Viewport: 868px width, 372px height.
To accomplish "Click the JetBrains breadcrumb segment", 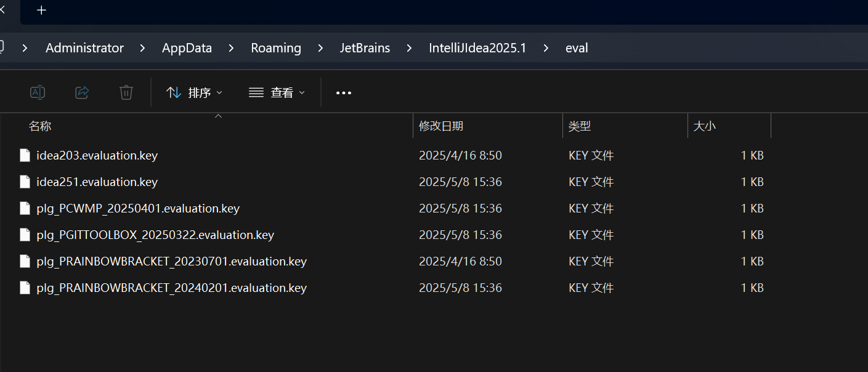I will point(365,48).
